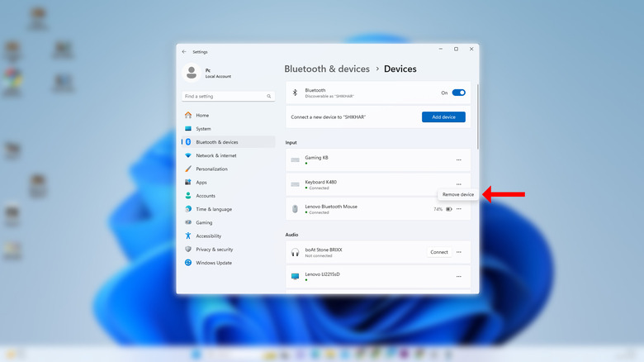This screenshot has width=644, height=362.
Task: Click the Accessibility figure icon
Action: tap(188, 236)
